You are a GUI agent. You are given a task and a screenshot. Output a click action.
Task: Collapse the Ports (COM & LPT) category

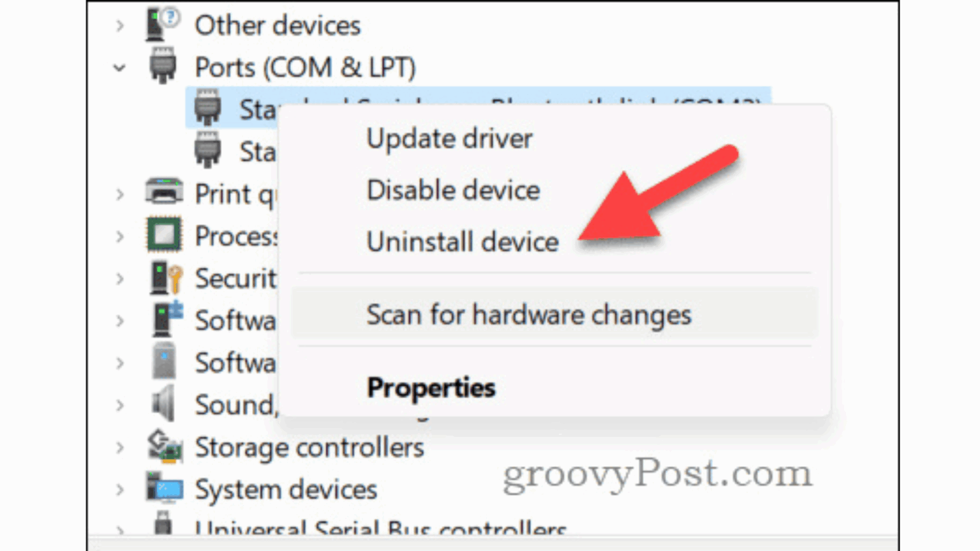119,67
